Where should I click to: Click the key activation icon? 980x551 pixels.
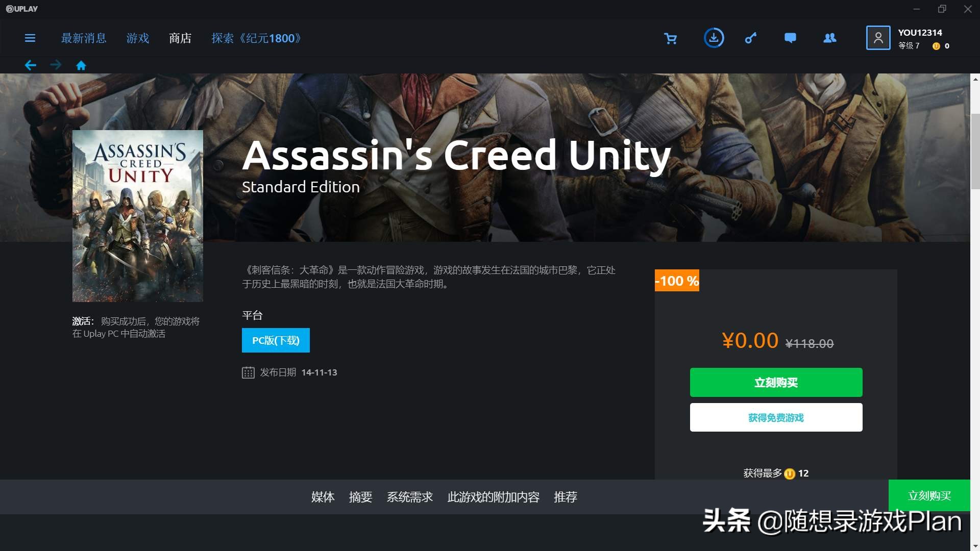coord(750,38)
